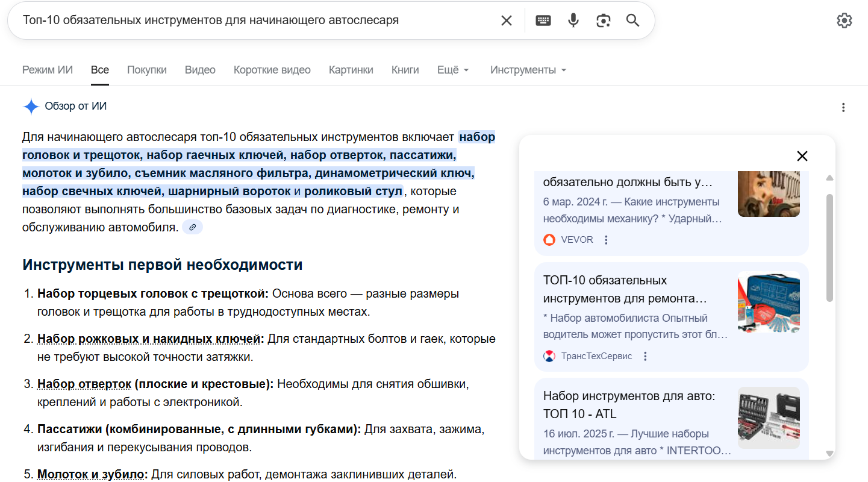This screenshot has width=868, height=482.
Task: Expand the Ещё dropdown menu
Action: tap(453, 70)
